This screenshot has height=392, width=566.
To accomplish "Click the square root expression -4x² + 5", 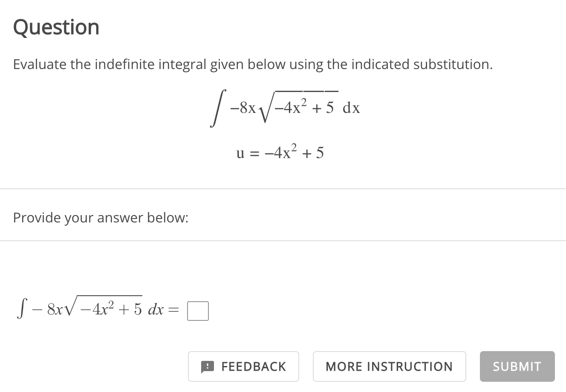I will [x=298, y=107].
